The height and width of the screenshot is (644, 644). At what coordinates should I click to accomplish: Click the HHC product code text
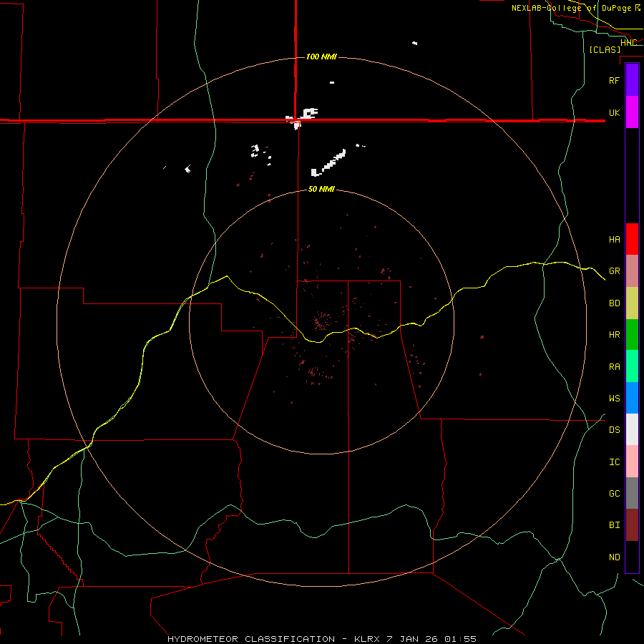click(628, 43)
